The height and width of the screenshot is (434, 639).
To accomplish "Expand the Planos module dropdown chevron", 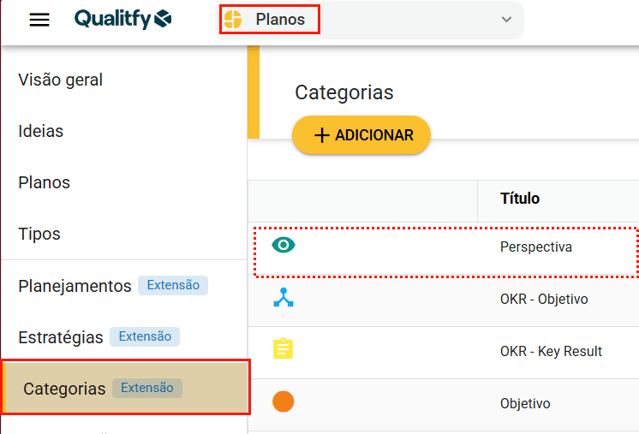I will 506,20.
